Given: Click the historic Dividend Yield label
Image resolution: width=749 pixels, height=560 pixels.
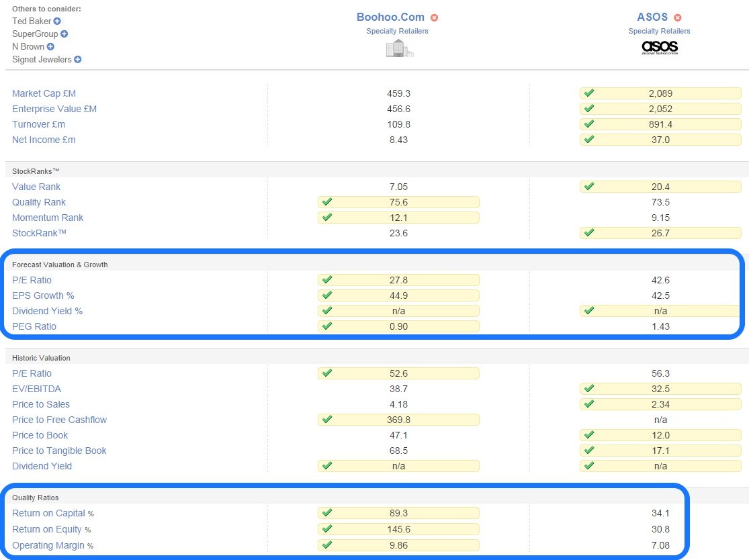Looking at the screenshot, I should click(x=42, y=467).
